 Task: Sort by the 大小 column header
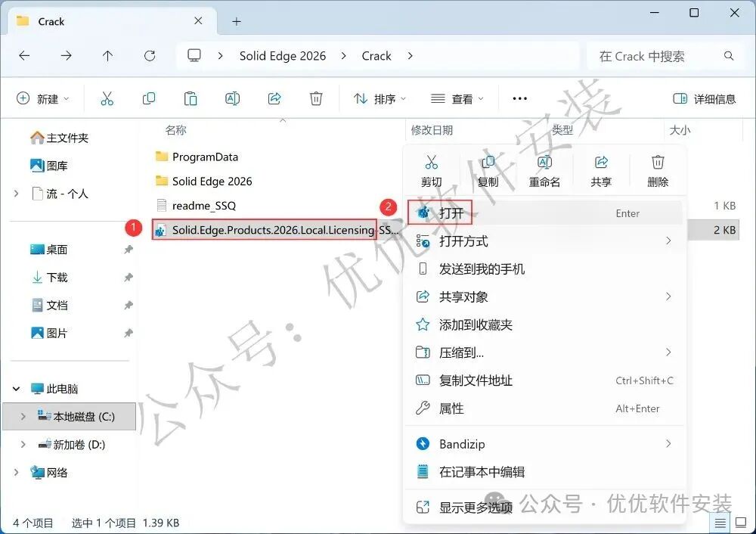coord(680,130)
